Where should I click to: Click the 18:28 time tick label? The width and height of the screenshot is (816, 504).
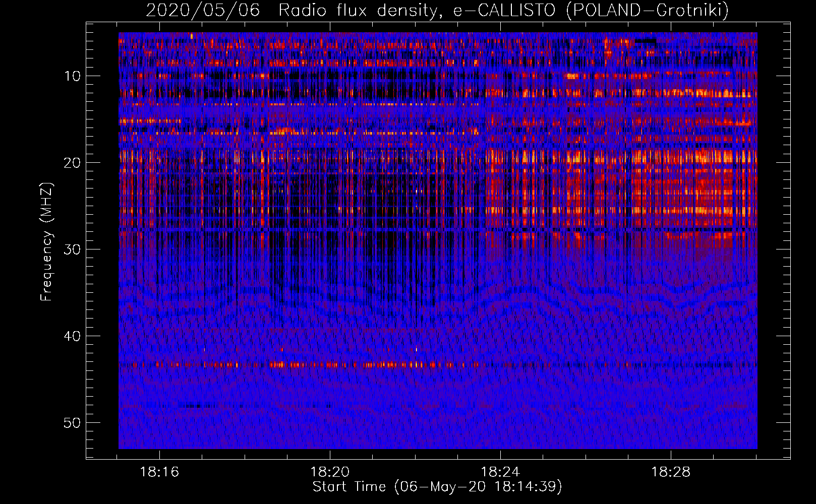click(x=671, y=472)
